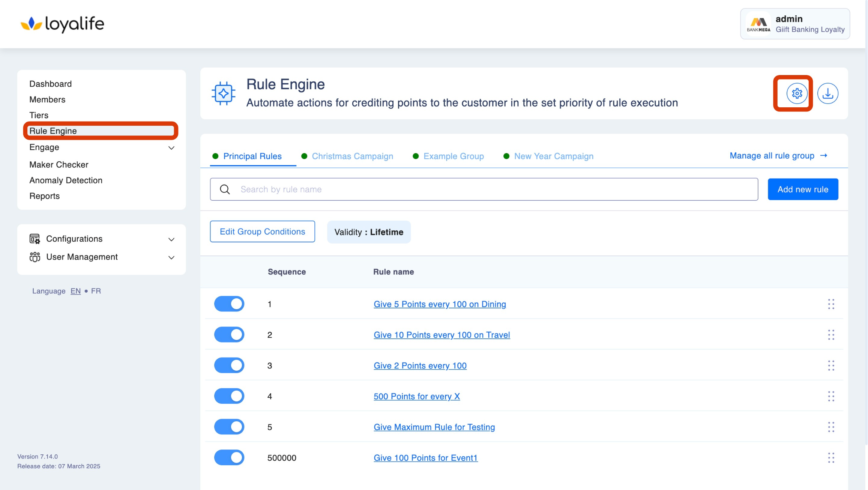Click the loyalife logo
The width and height of the screenshot is (868, 490).
coord(62,24)
